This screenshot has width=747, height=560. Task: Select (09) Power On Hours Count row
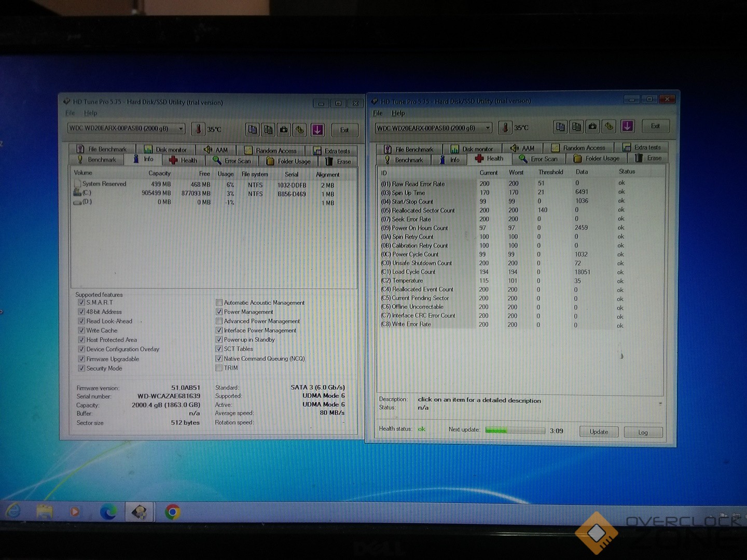(520, 228)
